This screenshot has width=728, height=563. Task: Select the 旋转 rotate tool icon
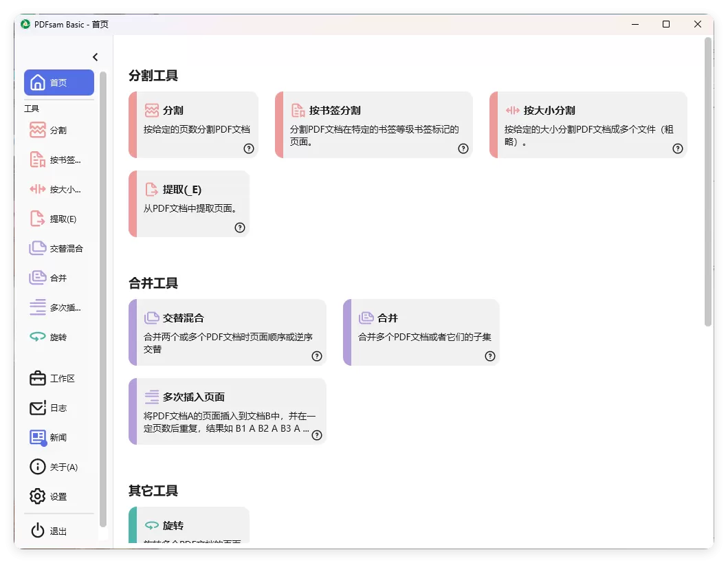tap(38, 337)
